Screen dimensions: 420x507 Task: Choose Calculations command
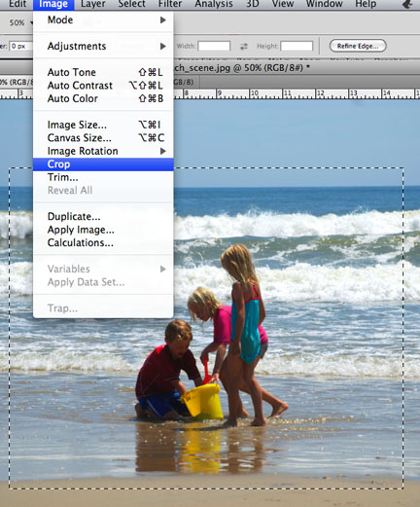tap(103, 242)
